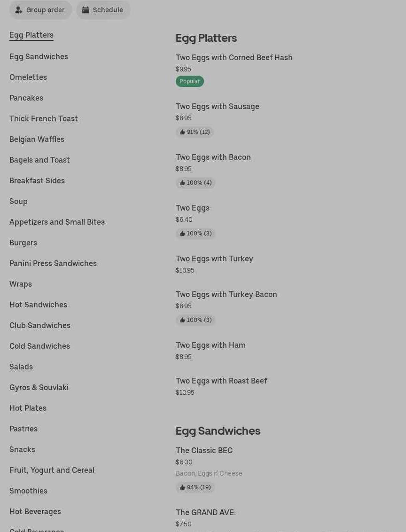Open the Gyros & Souvlaki section
Viewport: 406px width, 532px height.
39,387
